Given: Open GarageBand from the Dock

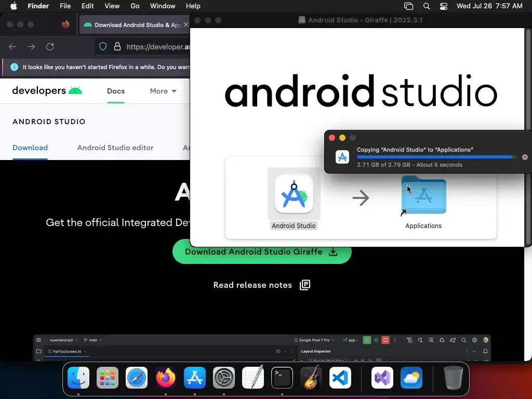Looking at the screenshot, I should point(311,377).
